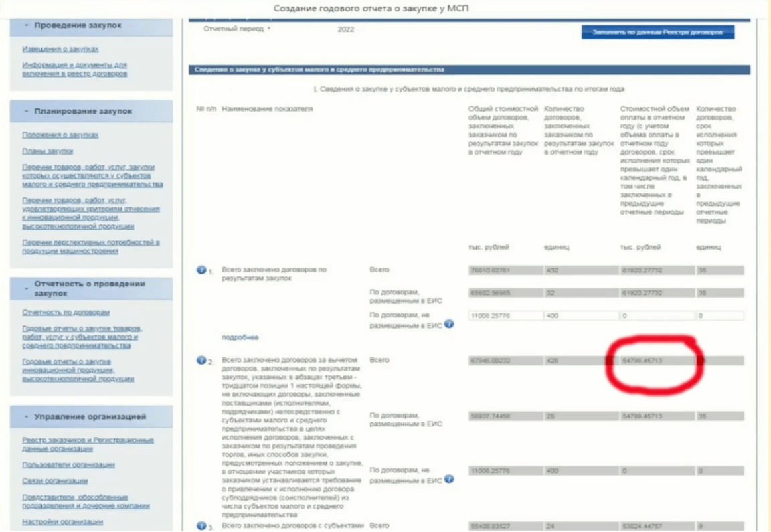
Task: Collapse the 'Управление организацией' sidebar section
Action: point(26,417)
